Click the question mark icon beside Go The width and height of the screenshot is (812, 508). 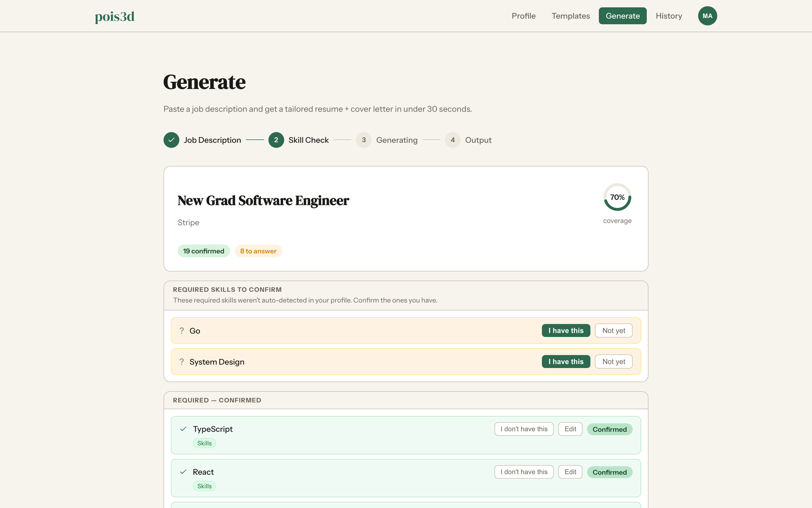tap(182, 330)
